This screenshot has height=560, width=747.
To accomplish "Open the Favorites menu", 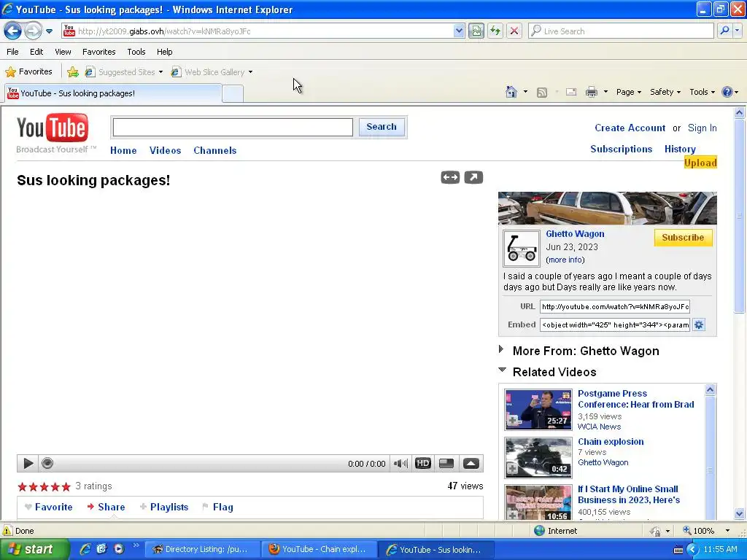I will click(98, 52).
